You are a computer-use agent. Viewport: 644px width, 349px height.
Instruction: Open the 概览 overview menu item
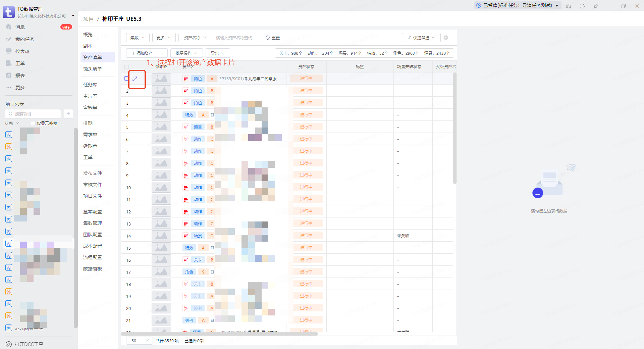88,35
